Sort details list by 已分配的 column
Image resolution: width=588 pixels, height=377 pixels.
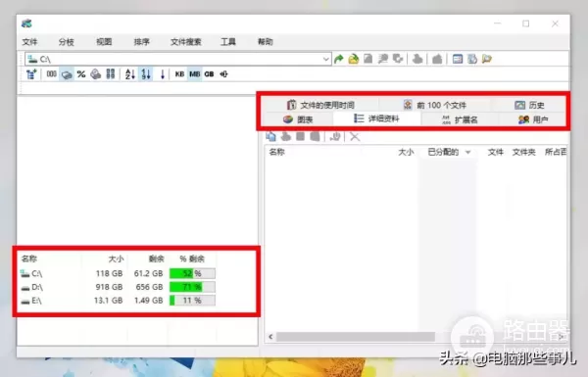click(449, 152)
